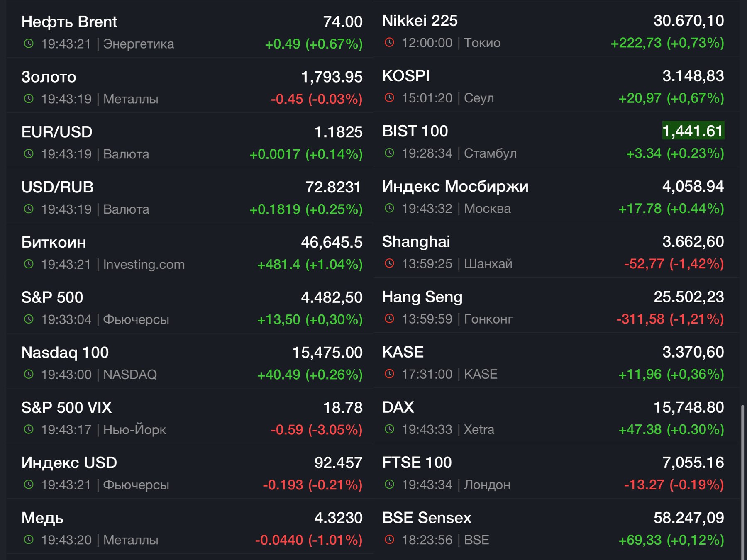Click the KASE change +11,96 (+0,36%)

click(671, 374)
